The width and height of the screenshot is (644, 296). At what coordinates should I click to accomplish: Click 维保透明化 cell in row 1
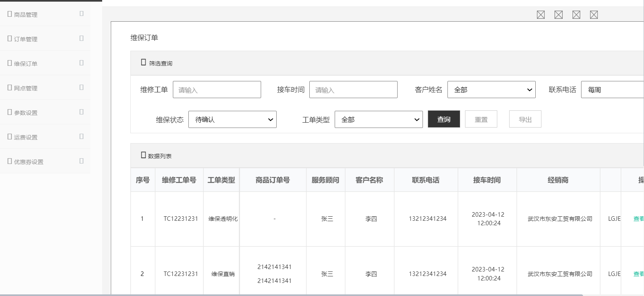[223, 219]
